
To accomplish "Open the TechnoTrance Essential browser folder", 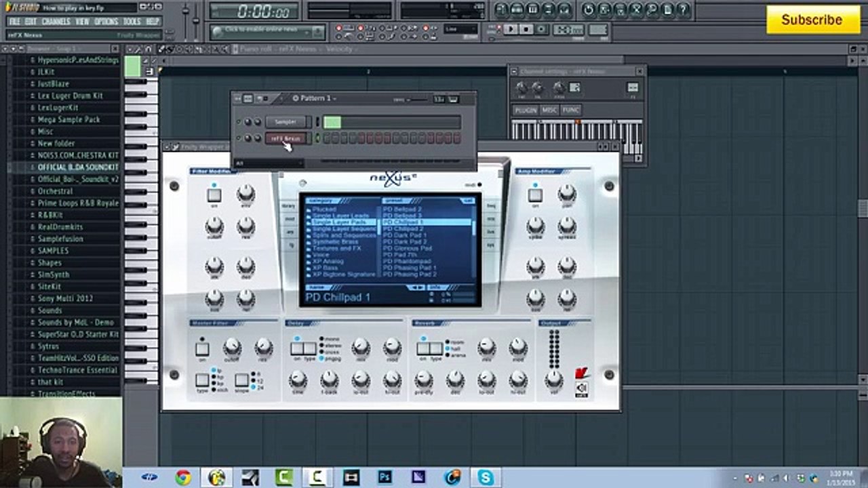I will tap(77, 369).
